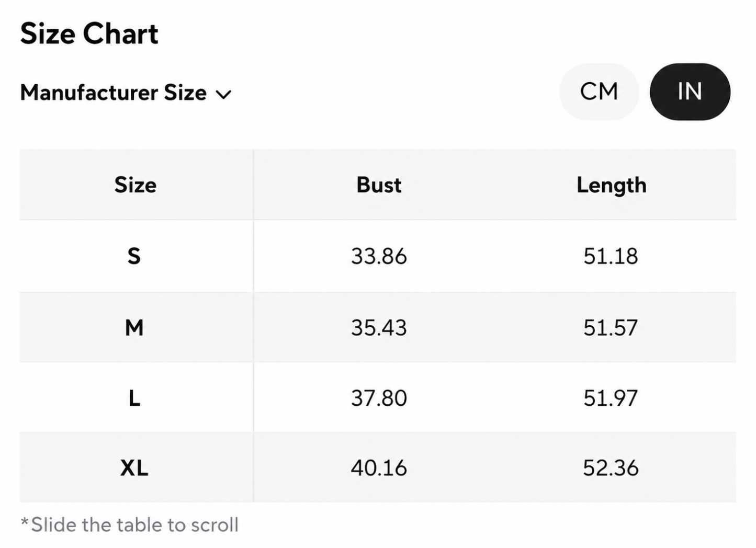This screenshot has height=548, width=756.
Task: Click length value 51.97
Action: tap(611, 398)
